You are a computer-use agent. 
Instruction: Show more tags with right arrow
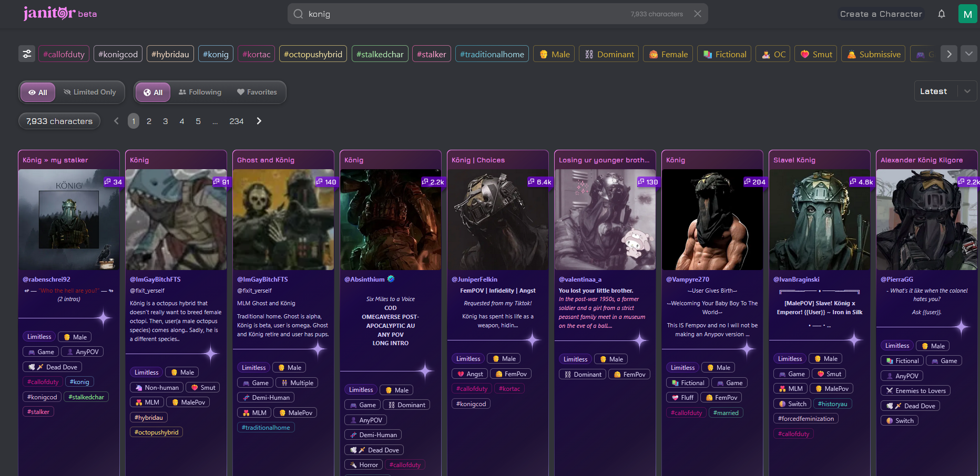[x=949, y=54]
